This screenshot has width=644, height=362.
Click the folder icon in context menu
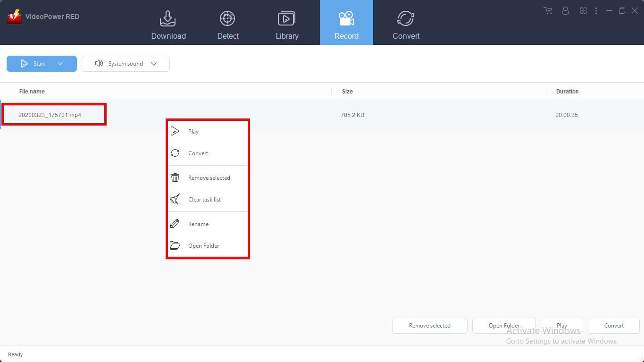pos(175,245)
